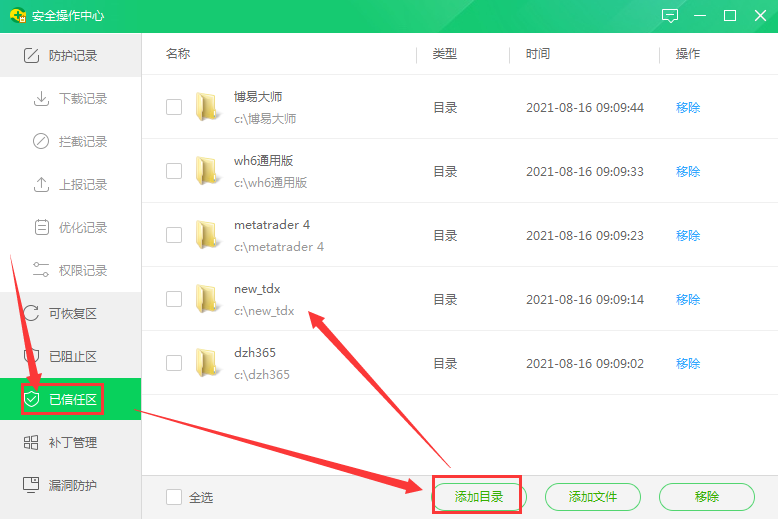
Task: Click the 目录 type cell for dzh365
Action: click(445, 363)
